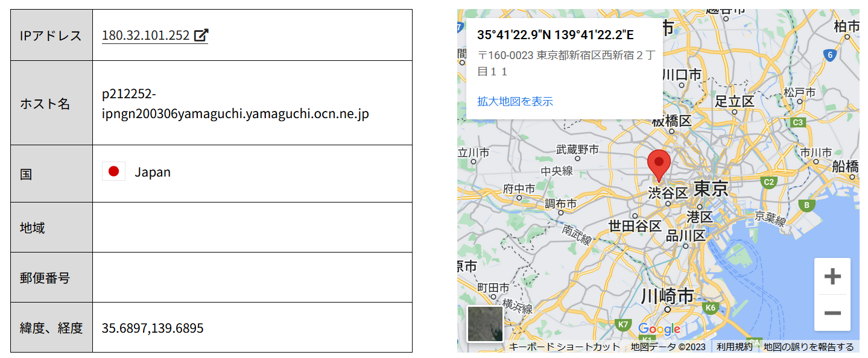Click the 川口市 label on the map
868x358 pixels.
682,74
